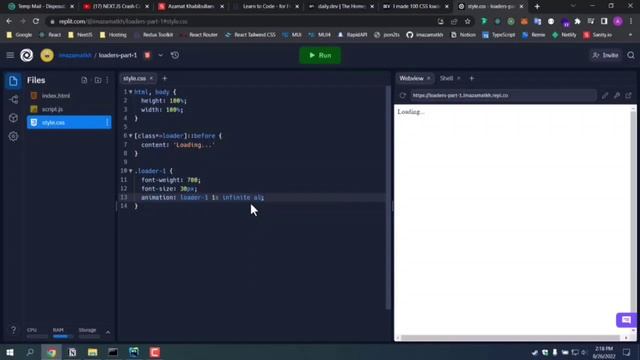Click the Storage usage indicator
Viewport: 640px width, 360px height.
pyautogui.click(x=89, y=333)
